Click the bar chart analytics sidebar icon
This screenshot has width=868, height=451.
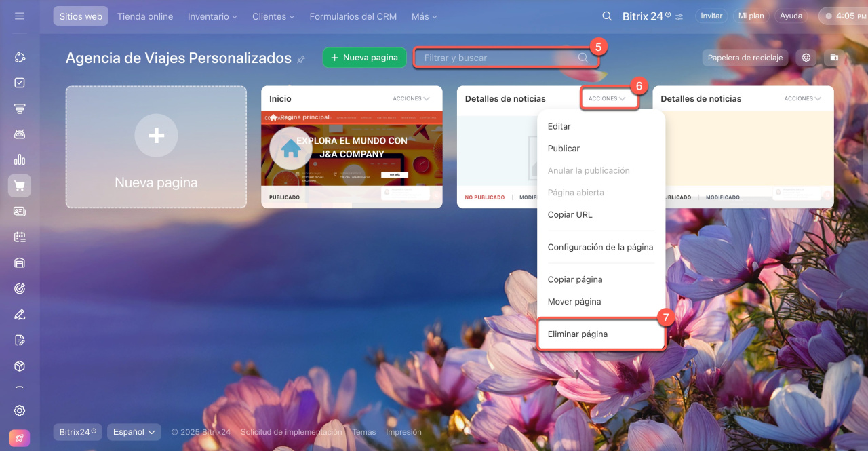tap(19, 160)
